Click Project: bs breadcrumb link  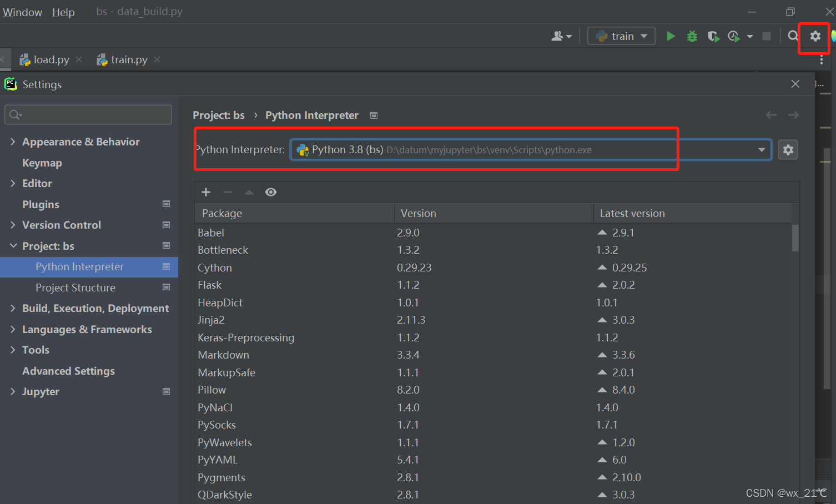[x=219, y=115]
